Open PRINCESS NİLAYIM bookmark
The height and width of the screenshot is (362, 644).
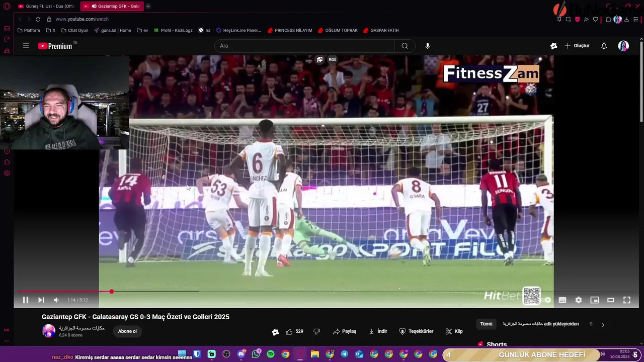(290, 30)
